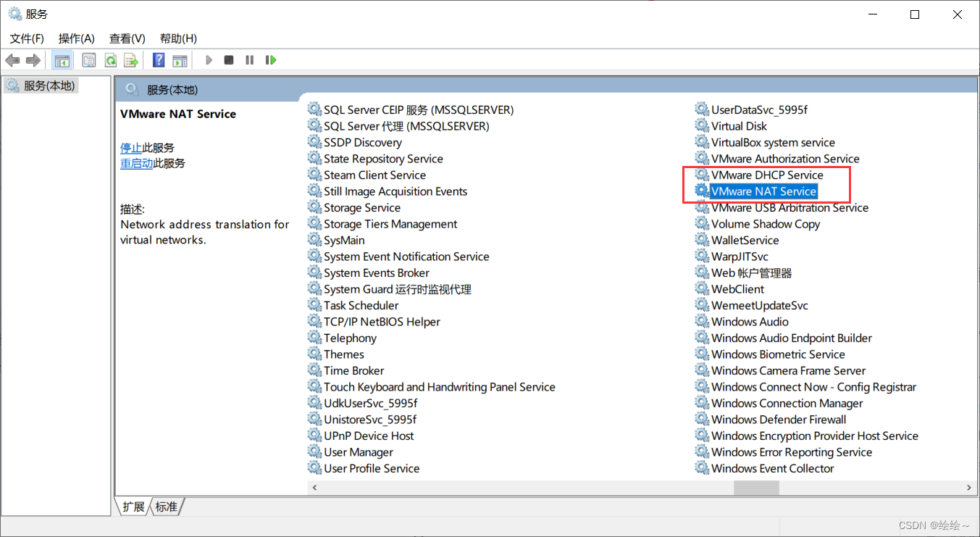This screenshot has width=980, height=537.
Task: Click the Stop Service square icon
Action: pyautogui.click(x=229, y=60)
